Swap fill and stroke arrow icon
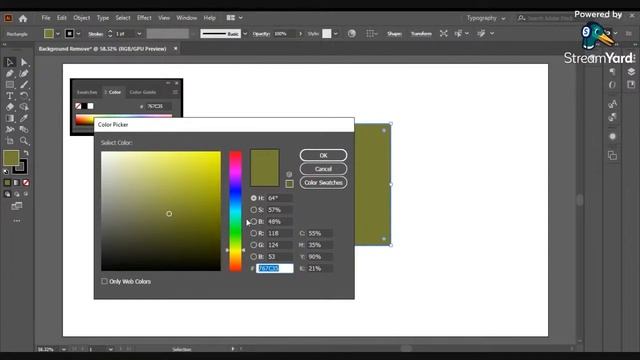The image size is (640, 360). 26,153
